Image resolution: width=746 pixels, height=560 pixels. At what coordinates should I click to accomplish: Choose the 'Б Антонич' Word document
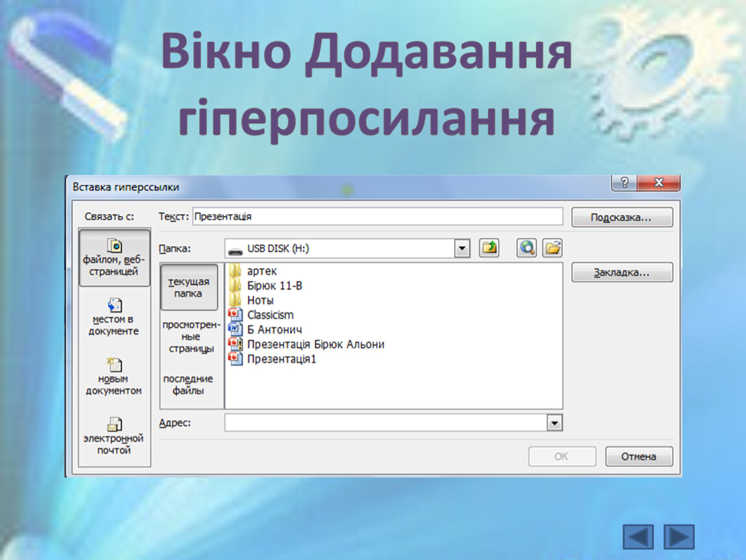pyautogui.click(x=265, y=329)
